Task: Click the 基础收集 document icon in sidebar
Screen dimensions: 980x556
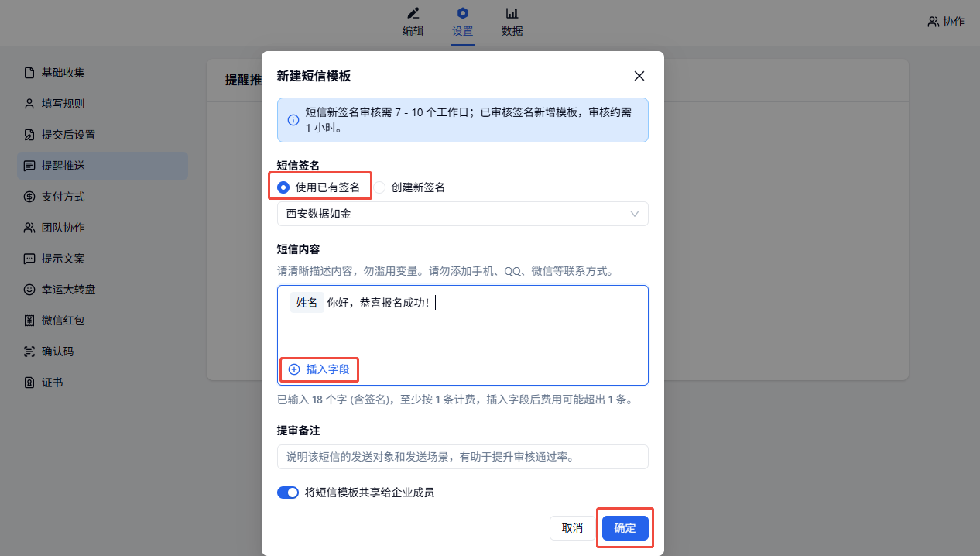Action: (29, 73)
